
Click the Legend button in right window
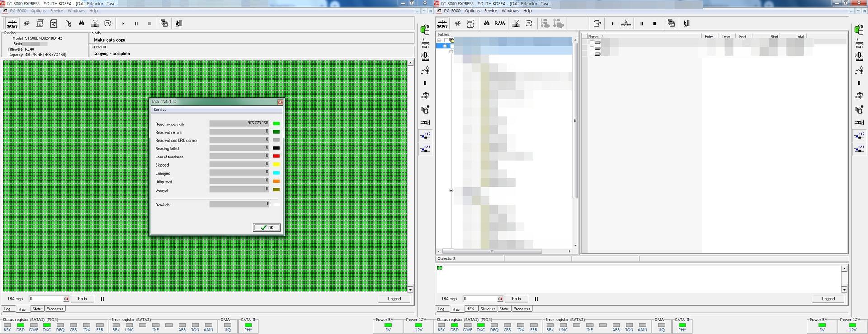[828, 299]
